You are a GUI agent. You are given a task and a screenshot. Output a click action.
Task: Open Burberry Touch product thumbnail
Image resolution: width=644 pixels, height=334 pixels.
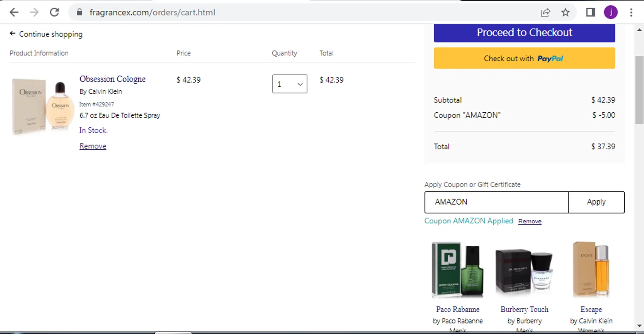524,271
